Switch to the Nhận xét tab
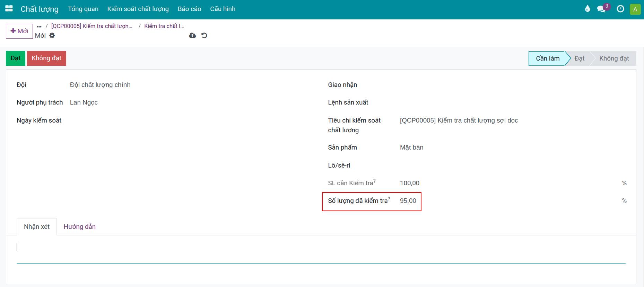The height and width of the screenshot is (287, 644). tap(37, 227)
